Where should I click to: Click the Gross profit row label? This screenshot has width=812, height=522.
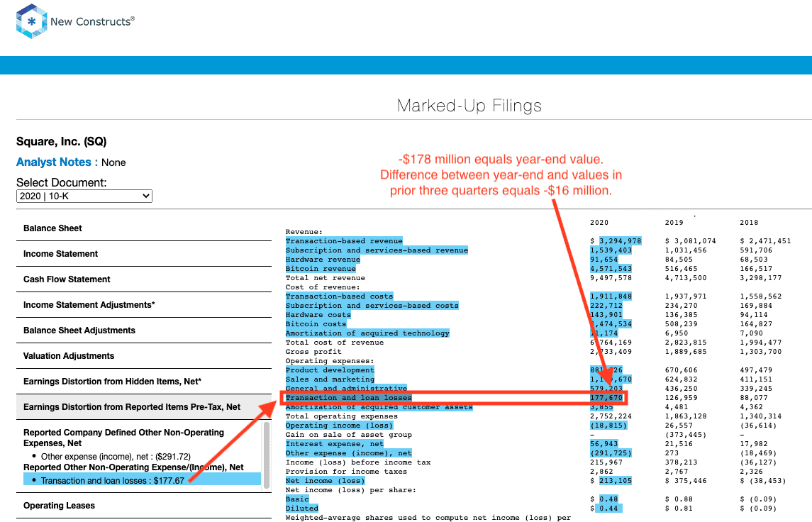(313, 352)
